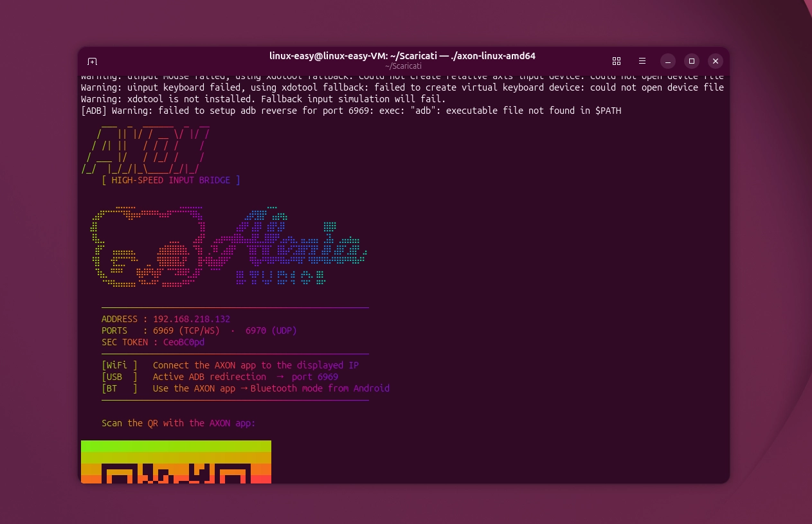Open the terminal tab overview grid
This screenshot has width=812, height=524.
click(x=617, y=61)
